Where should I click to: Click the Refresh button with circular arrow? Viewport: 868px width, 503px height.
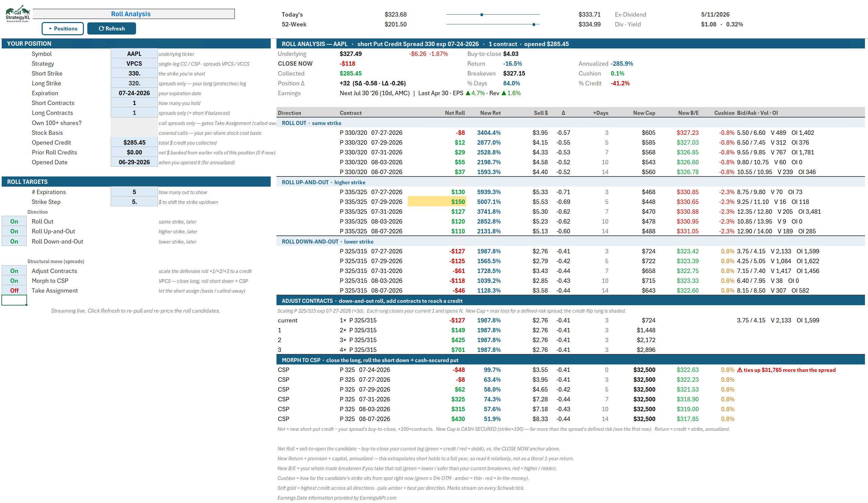pos(112,28)
